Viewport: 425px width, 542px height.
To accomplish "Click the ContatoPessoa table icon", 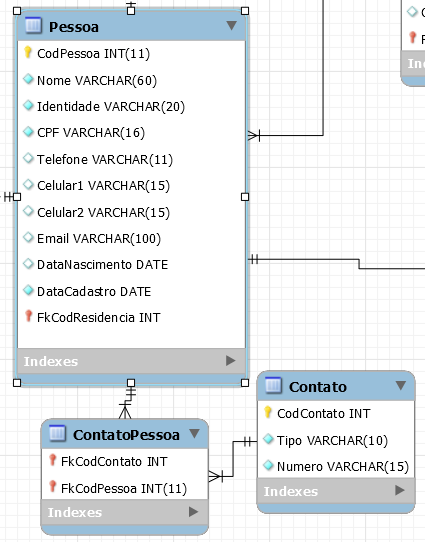I will pyautogui.click(x=57, y=433).
